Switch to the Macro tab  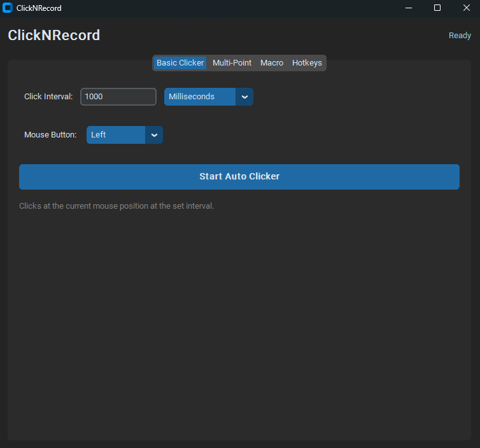272,63
